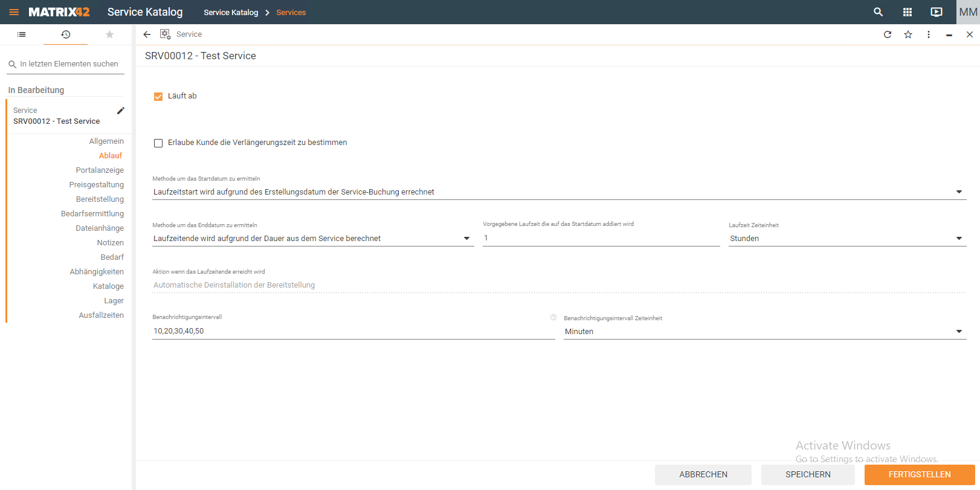
Task: Mark service as favorite with star icon
Action: point(907,34)
